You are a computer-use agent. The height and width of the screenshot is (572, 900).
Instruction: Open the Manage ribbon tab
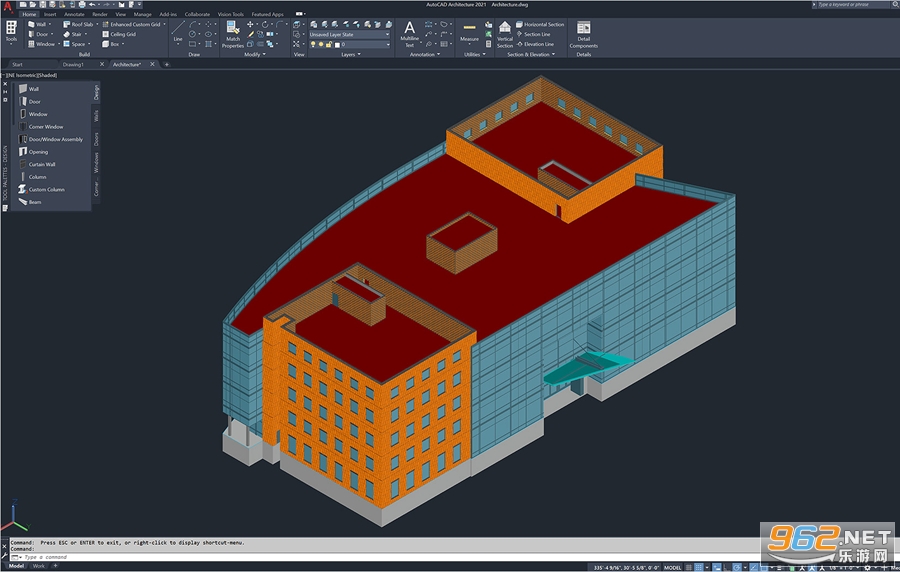point(142,14)
